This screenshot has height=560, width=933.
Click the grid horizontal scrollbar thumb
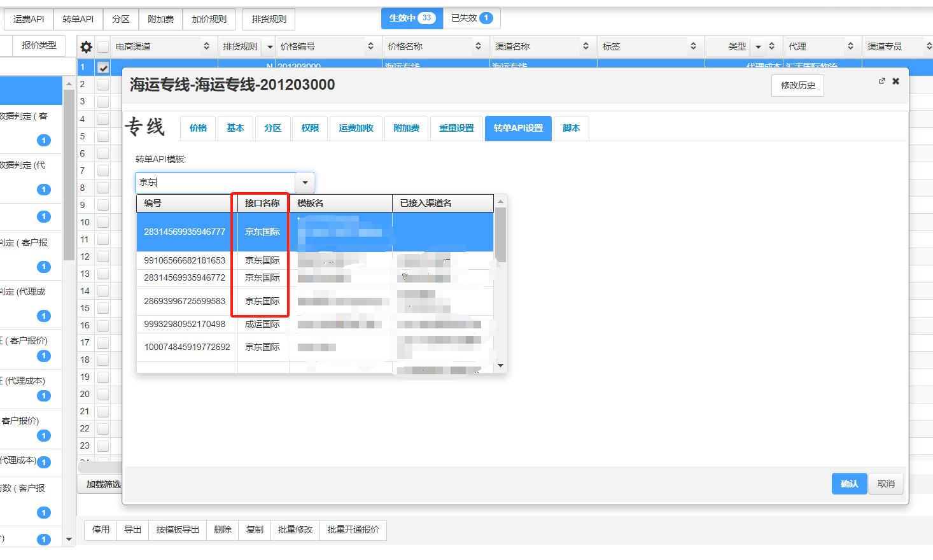point(100,466)
